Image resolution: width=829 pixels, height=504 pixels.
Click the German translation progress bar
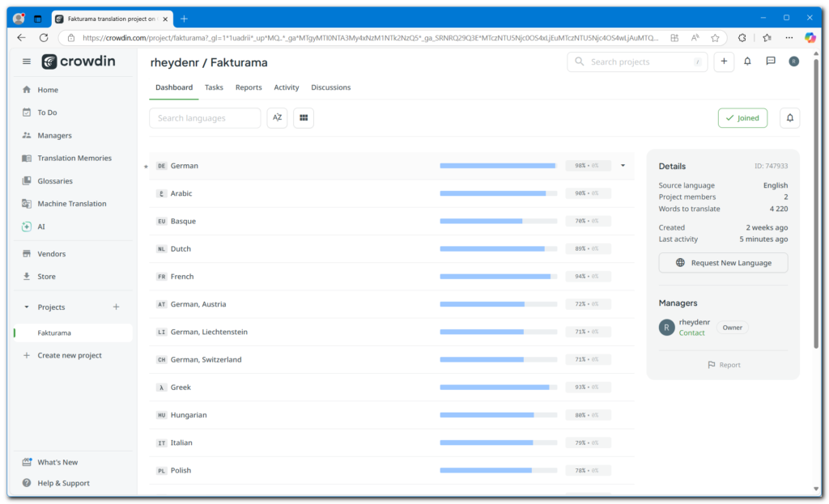(x=498, y=166)
